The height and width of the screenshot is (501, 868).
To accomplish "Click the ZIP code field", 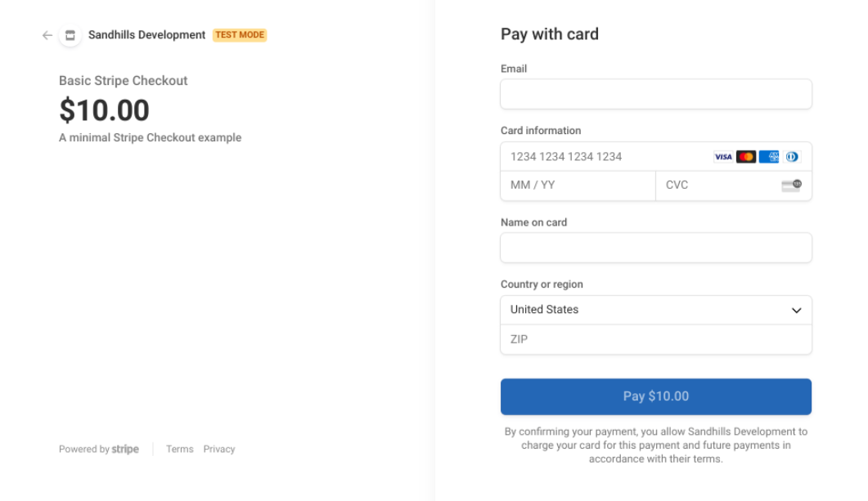I will [x=655, y=339].
